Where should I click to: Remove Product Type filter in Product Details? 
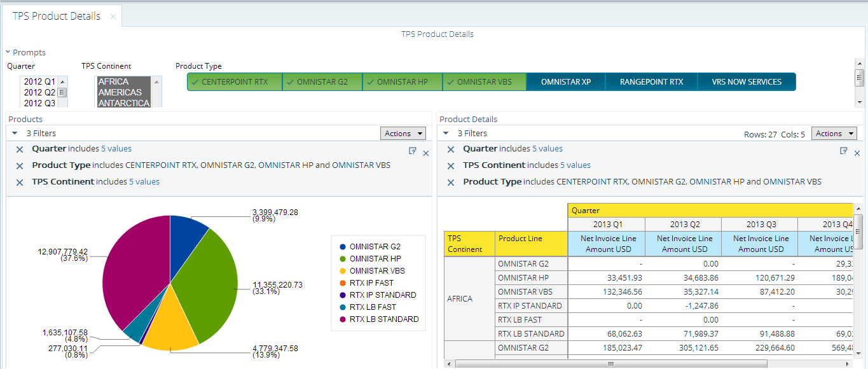click(451, 183)
